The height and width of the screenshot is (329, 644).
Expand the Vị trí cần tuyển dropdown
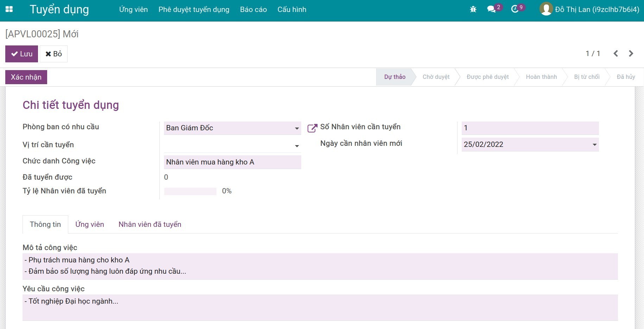297,146
